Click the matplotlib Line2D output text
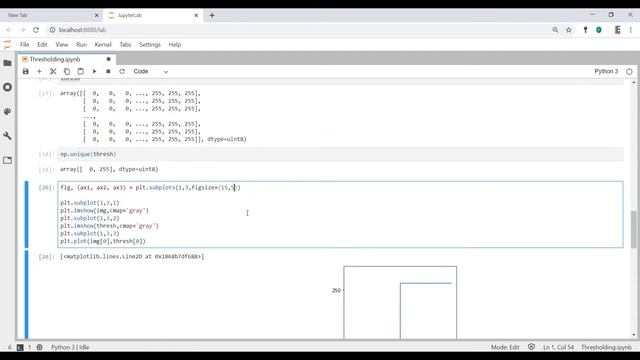 point(132,256)
